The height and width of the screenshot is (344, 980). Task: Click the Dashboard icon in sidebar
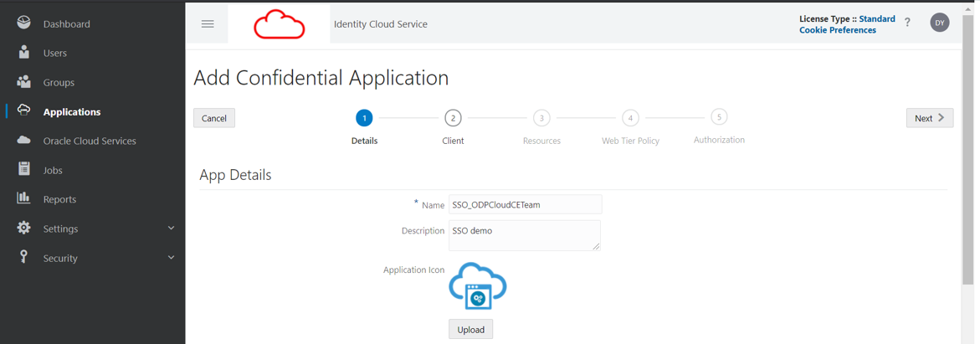pos(23,23)
